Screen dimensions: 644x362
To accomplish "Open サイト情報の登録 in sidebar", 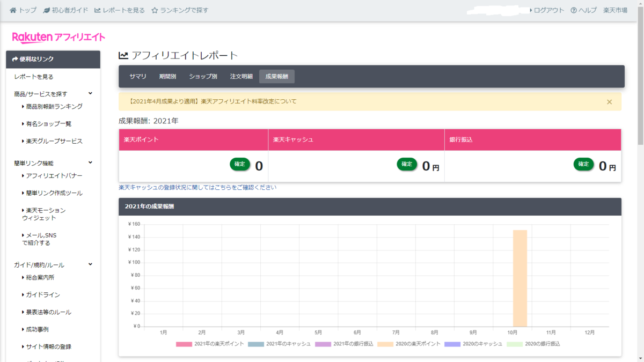I will coord(48,346).
